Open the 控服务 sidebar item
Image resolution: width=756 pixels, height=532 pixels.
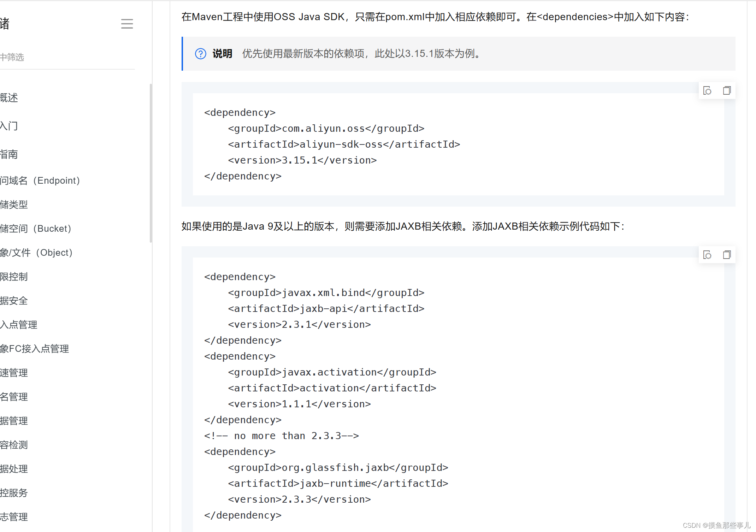[x=14, y=493]
